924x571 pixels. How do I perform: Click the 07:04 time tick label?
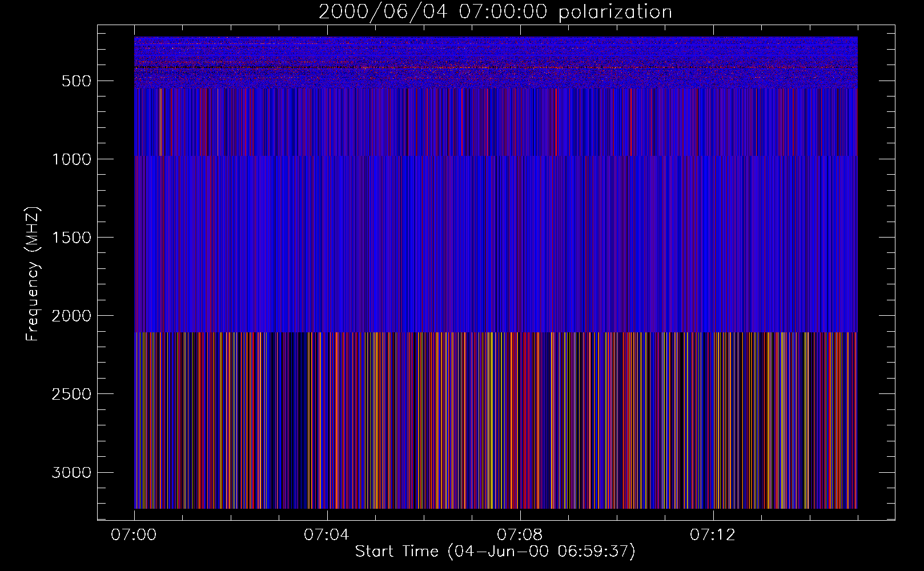pos(327,535)
